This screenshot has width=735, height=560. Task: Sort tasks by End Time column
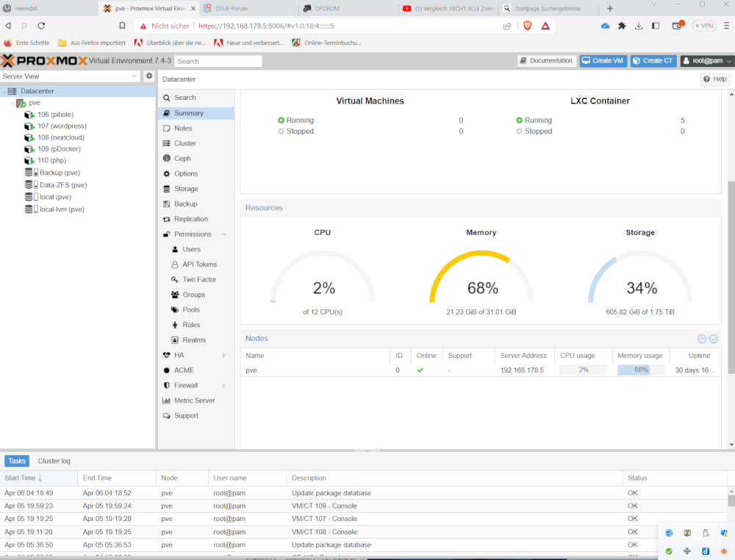point(117,478)
